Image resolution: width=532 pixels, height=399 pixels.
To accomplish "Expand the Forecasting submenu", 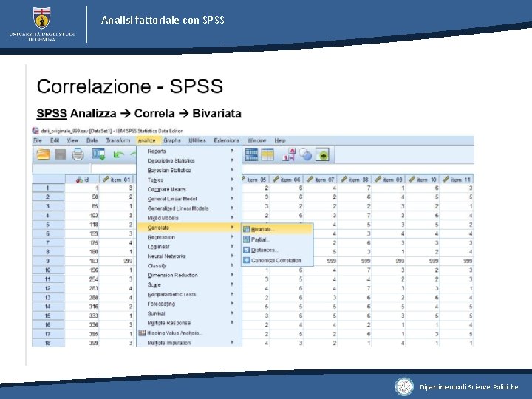I will pos(189,304).
